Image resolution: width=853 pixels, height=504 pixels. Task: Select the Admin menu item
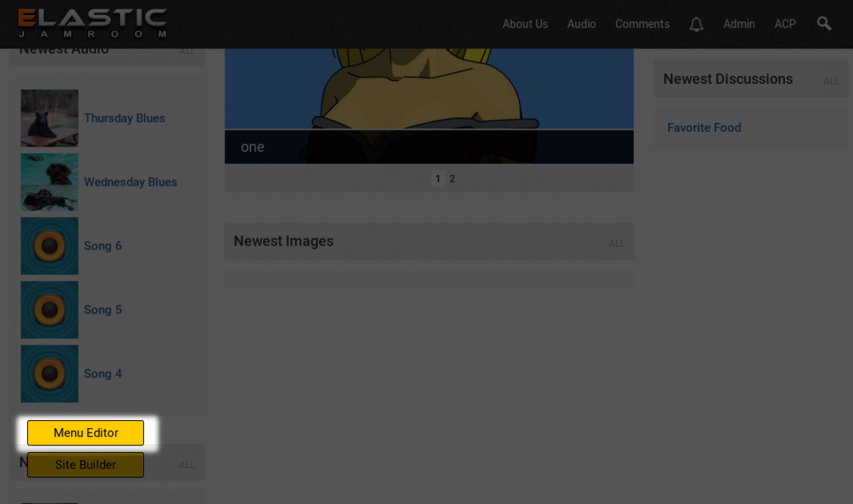pyautogui.click(x=739, y=24)
